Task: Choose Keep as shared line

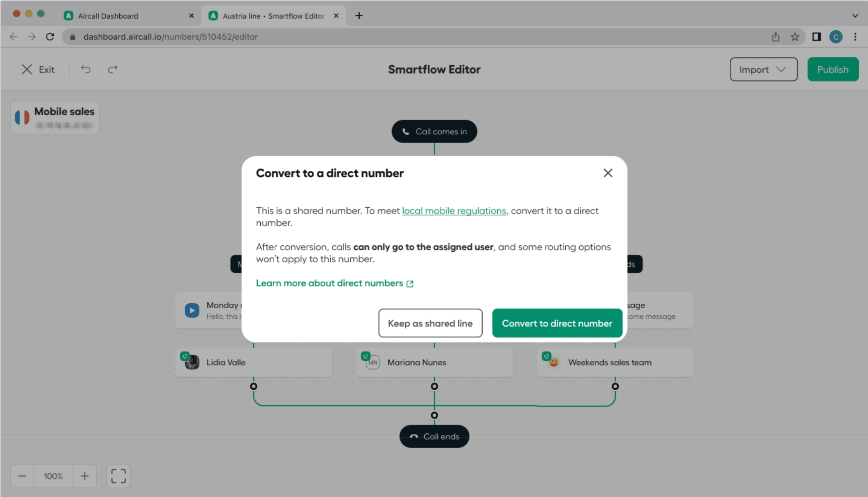Action: (430, 323)
